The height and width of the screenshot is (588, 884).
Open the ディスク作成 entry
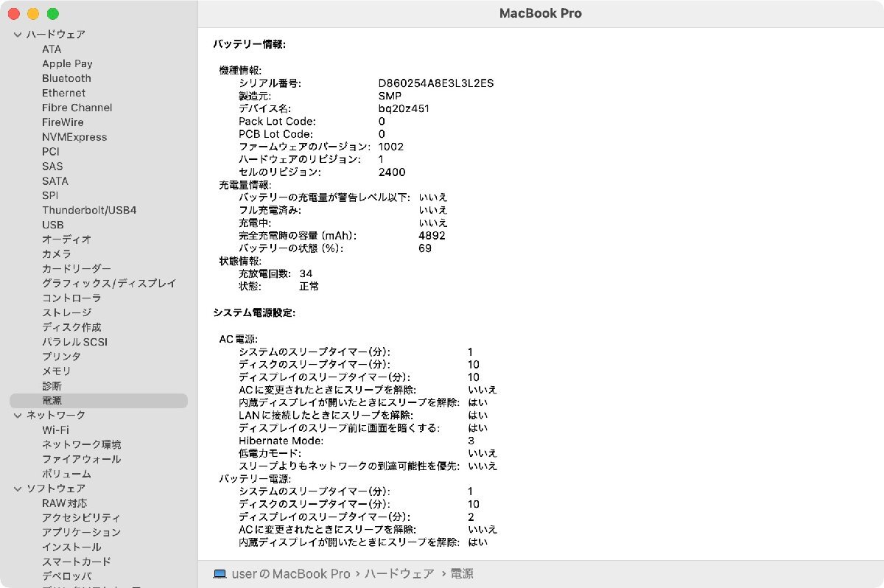71,327
